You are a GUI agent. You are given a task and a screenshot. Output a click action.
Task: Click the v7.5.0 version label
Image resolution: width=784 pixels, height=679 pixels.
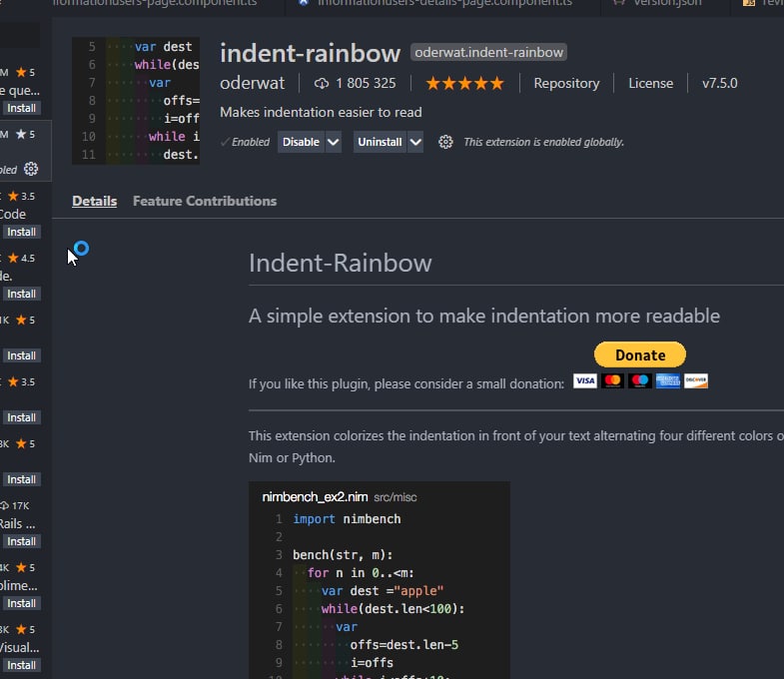click(x=719, y=83)
